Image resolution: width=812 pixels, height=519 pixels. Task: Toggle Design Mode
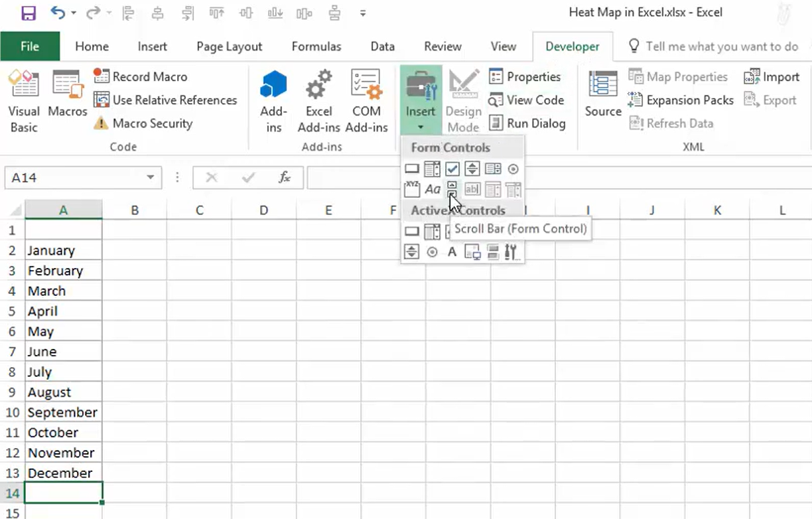(x=463, y=101)
